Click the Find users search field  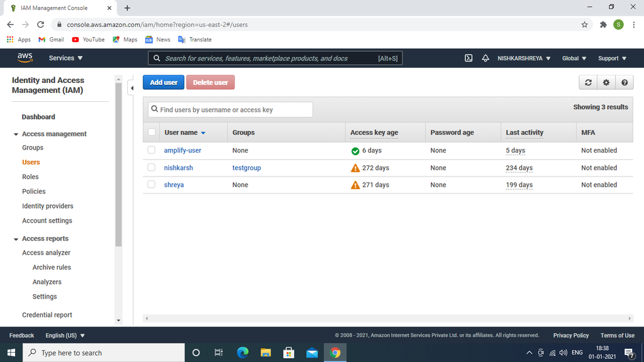(230, 109)
